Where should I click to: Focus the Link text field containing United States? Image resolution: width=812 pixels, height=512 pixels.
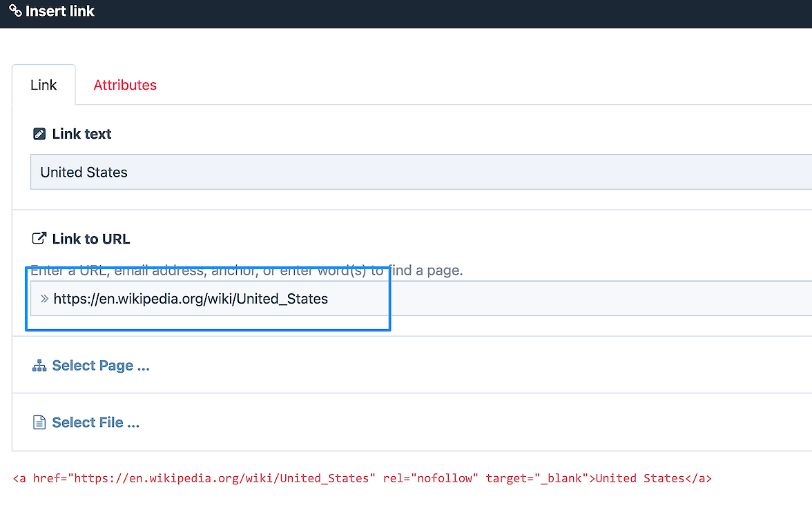pos(414,172)
